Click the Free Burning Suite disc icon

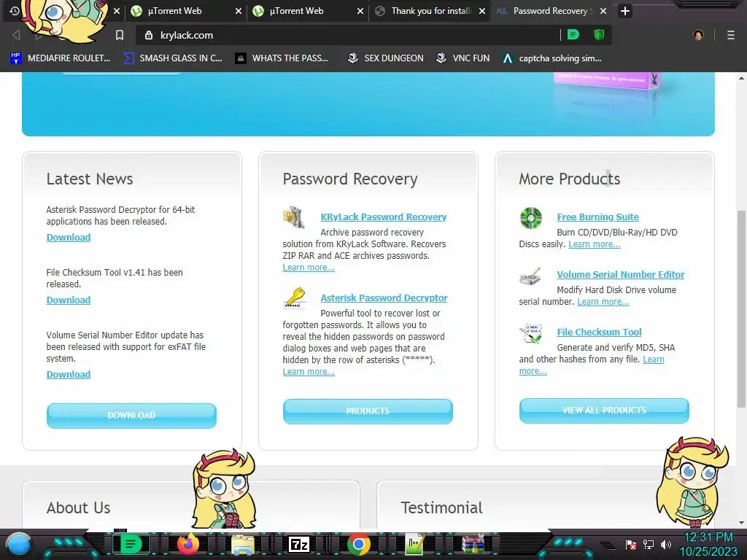531,218
